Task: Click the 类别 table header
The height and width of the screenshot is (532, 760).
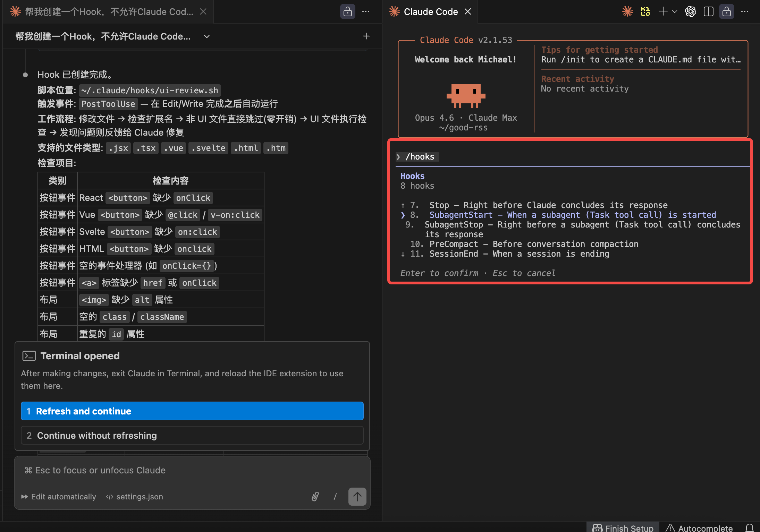Action: (x=57, y=181)
